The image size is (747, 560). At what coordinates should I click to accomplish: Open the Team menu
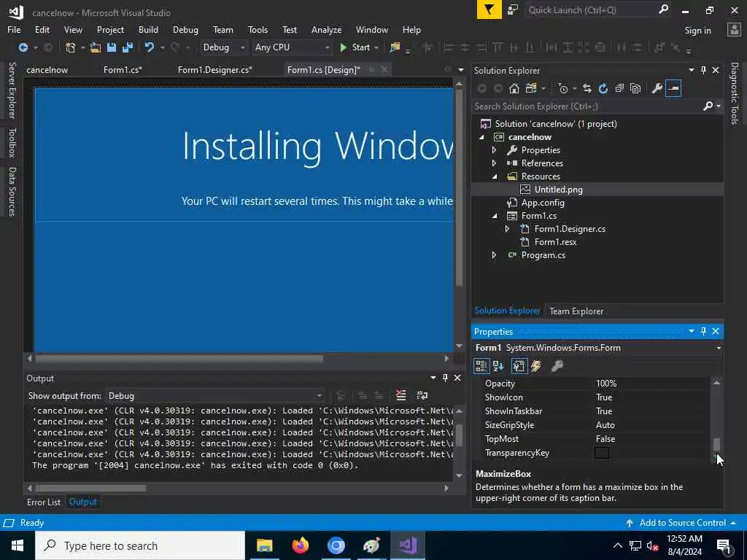click(x=223, y=29)
